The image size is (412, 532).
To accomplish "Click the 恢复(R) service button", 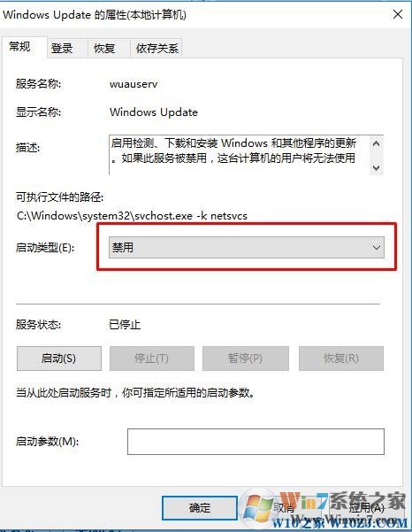I will click(341, 359).
